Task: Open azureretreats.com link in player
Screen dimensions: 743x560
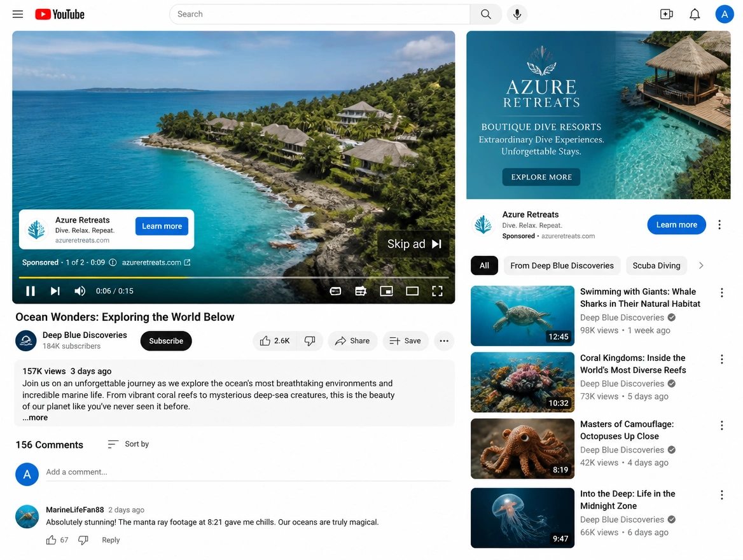Action: (156, 262)
